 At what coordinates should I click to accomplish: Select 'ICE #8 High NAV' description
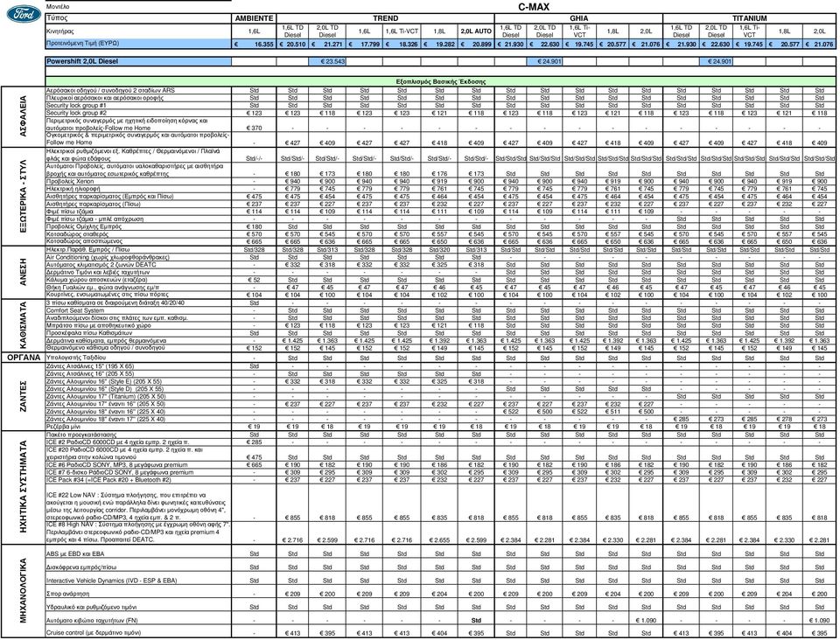[x=137, y=532]
